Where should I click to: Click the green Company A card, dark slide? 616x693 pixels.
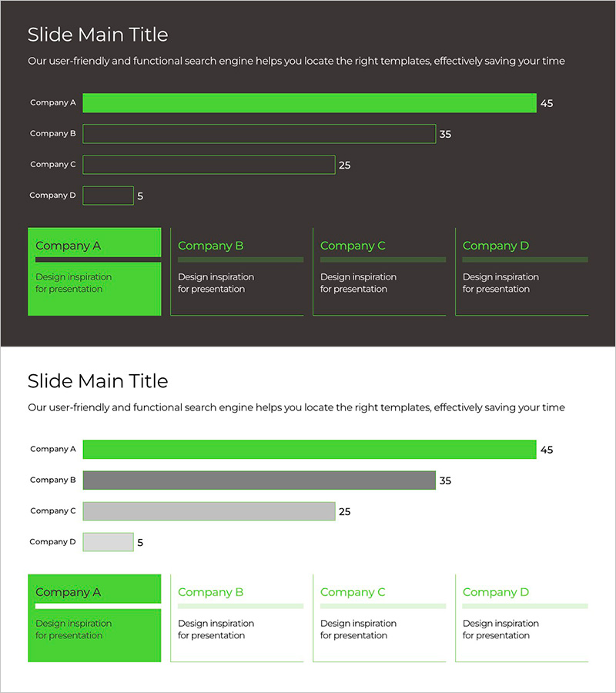94,271
